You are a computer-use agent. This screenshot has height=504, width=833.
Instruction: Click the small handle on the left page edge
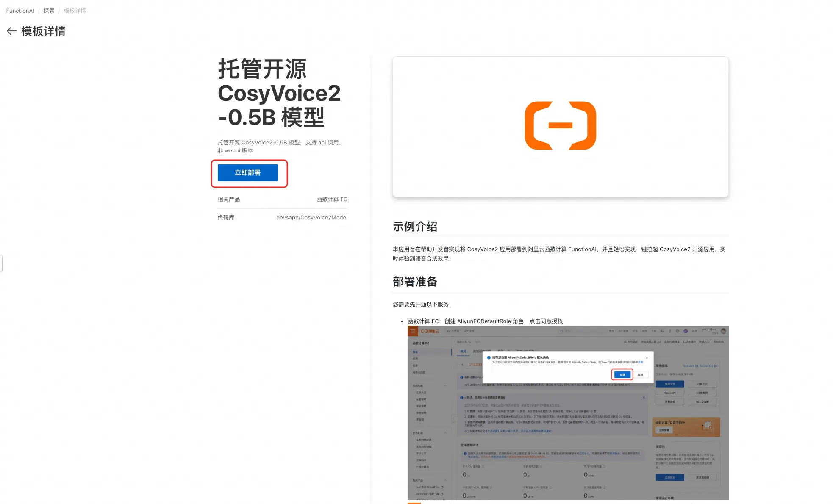coord(1,263)
